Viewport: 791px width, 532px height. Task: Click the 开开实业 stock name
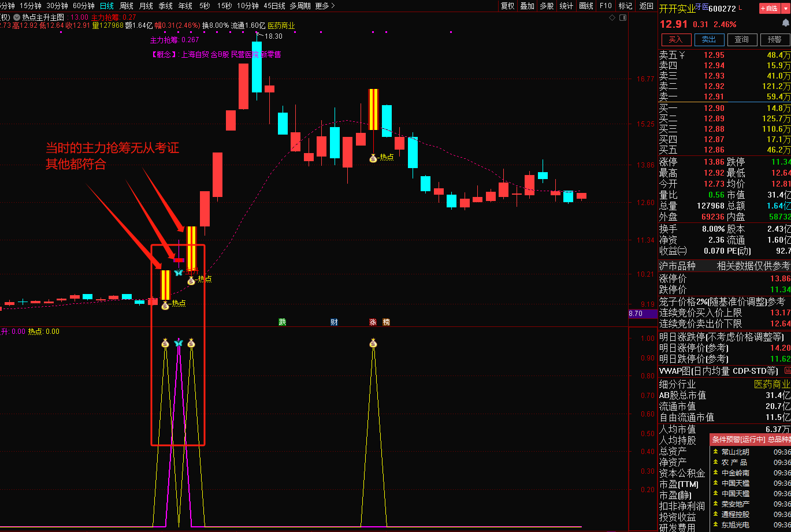click(x=677, y=9)
